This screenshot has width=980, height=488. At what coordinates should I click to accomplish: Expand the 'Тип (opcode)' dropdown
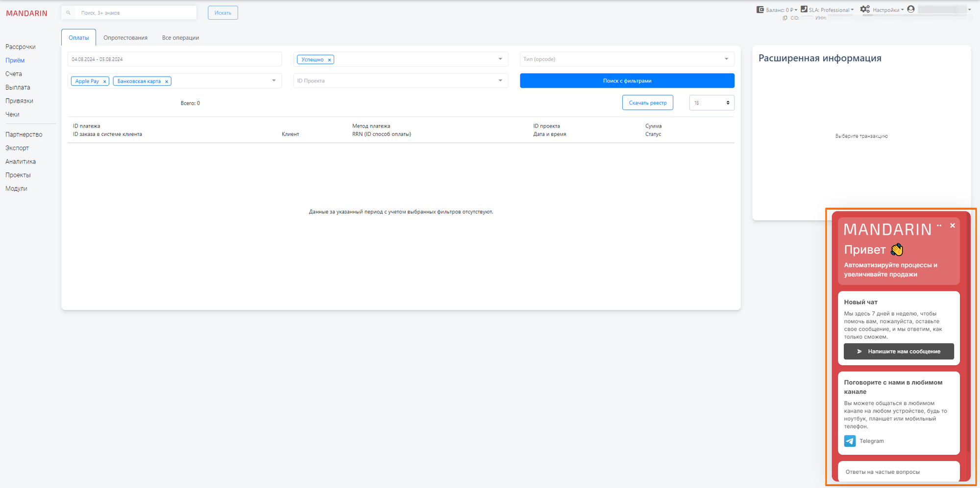click(726, 59)
